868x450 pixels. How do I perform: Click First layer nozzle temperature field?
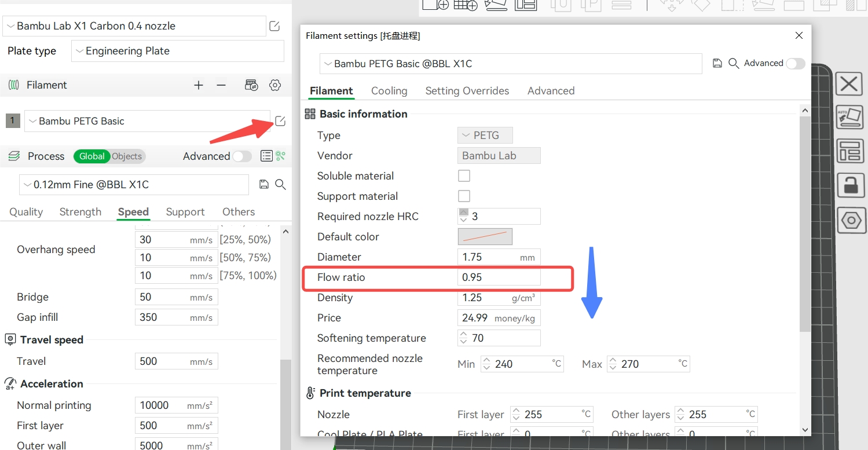coord(552,415)
